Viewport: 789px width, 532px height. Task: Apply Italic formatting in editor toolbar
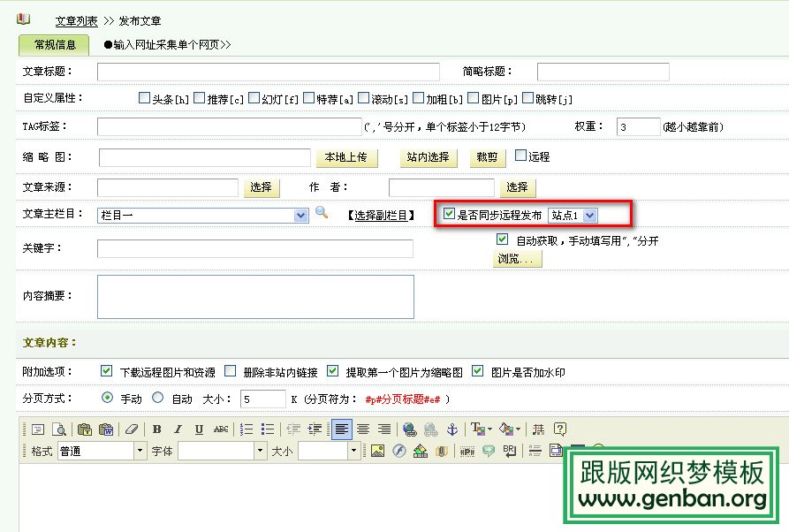tap(178, 429)
